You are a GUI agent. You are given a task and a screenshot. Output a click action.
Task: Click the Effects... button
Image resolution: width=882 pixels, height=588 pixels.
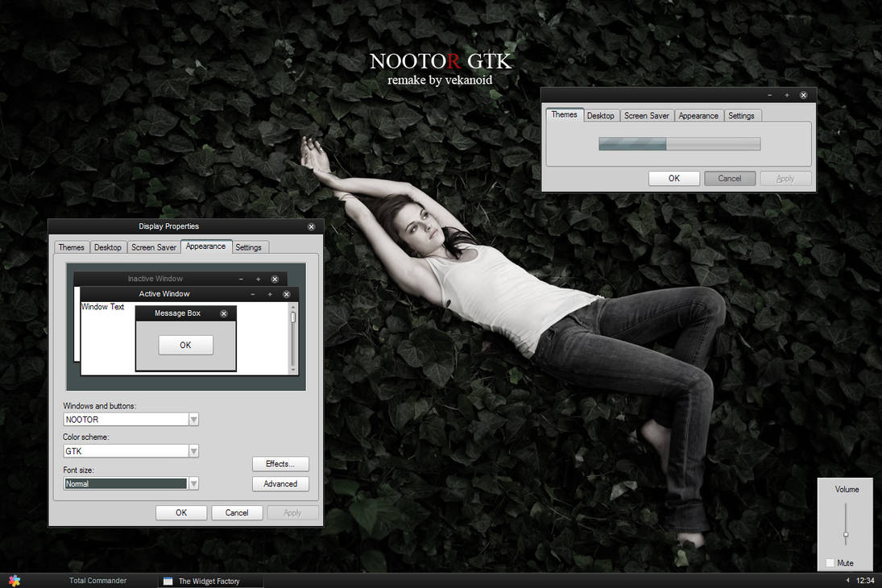tap(280, 464)
